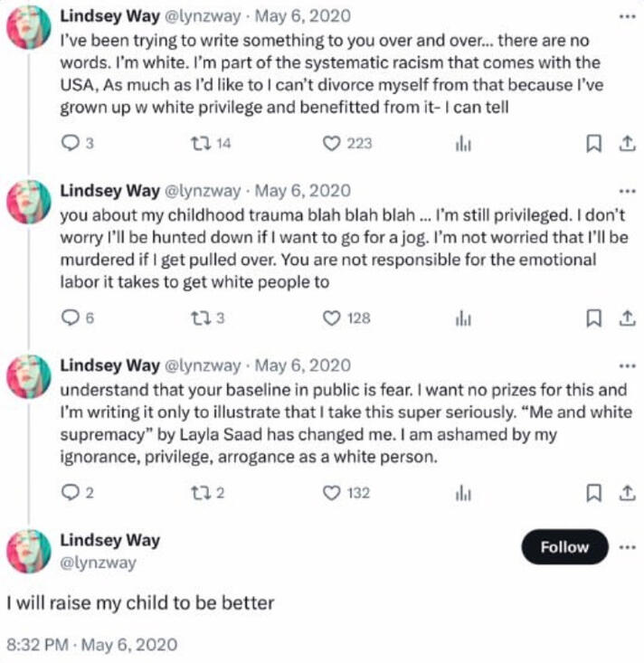Open more options on first tweet
The width and height of the screenshot is (644, 663).
coord(625,17)
